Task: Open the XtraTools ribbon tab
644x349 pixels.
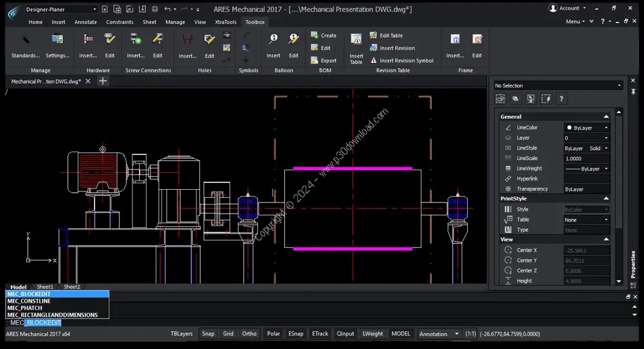Action: [x=226, y=22]
